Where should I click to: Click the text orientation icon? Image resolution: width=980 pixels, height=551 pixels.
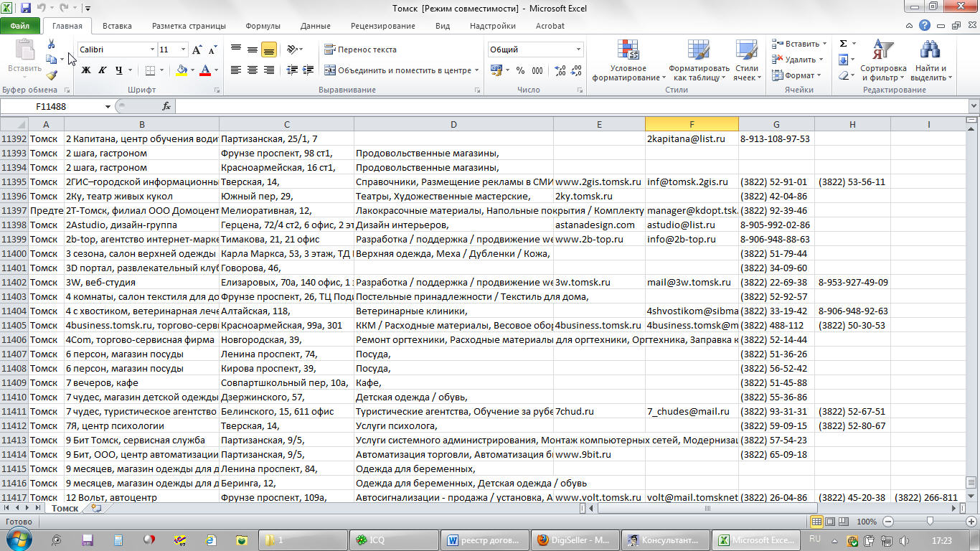pos(292,50)
